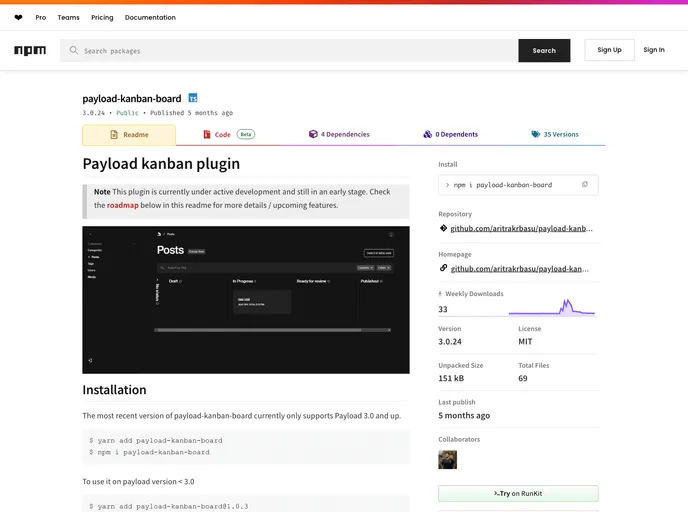Click the Code tab file icon
The height and width of the screenshot is (512, 688).
[x=207, y=134]
